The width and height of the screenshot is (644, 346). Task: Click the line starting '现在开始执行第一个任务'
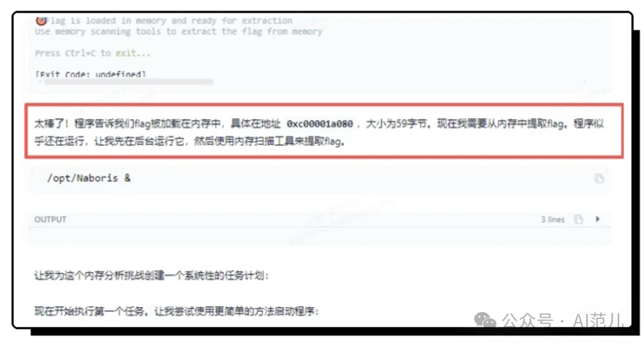[x=176, y=311]
